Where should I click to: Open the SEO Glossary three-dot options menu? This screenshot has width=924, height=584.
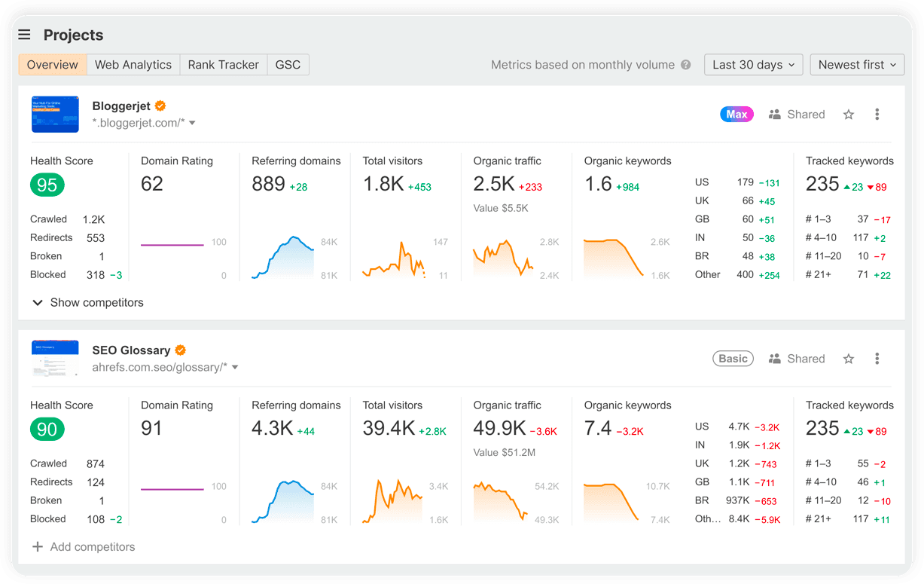click(x=877, y=359)
